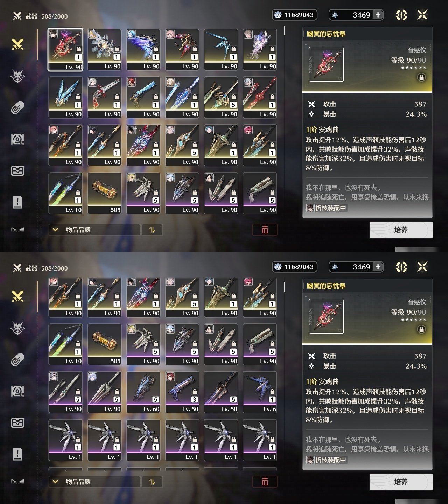The image size is (448, 504).
Task: Click the 培养 button in the lower screenshot
Action: (401, 482)
